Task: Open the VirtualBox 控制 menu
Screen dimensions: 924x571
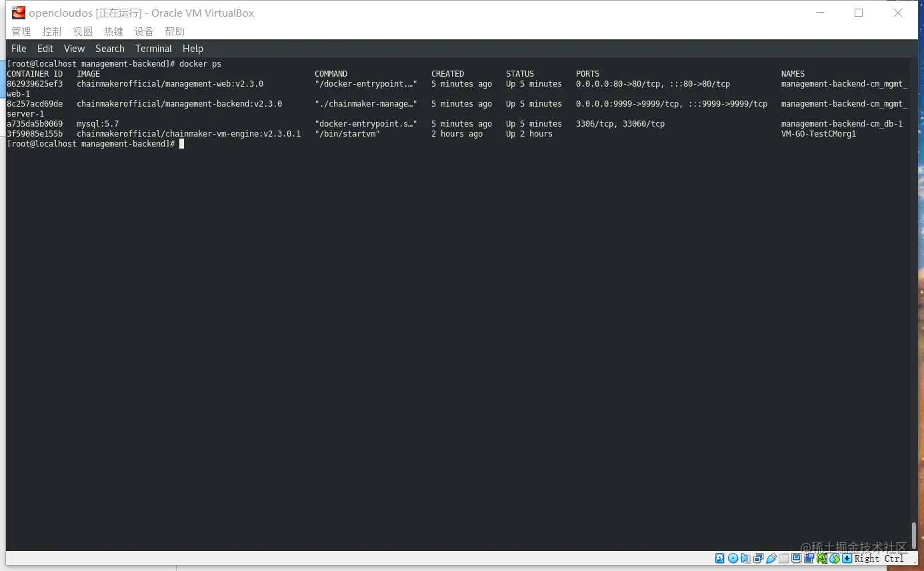Action: (x=52, y=31)
